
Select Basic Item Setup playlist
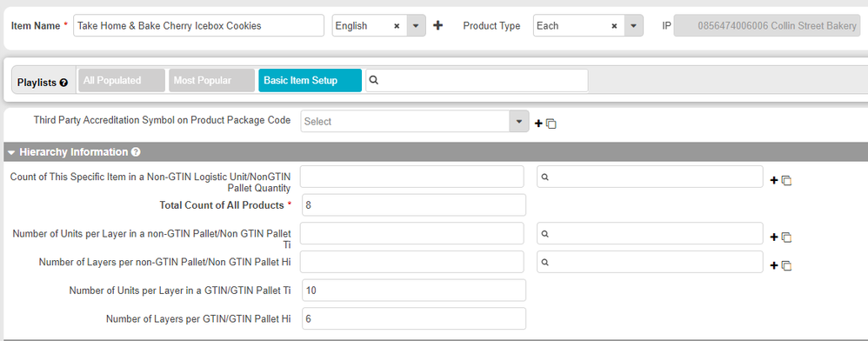coord(310,80)
